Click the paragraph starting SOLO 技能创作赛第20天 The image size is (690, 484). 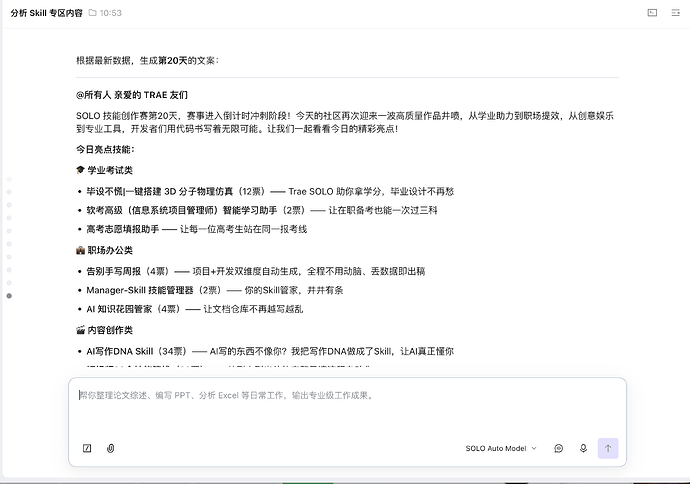coord(345,122)
